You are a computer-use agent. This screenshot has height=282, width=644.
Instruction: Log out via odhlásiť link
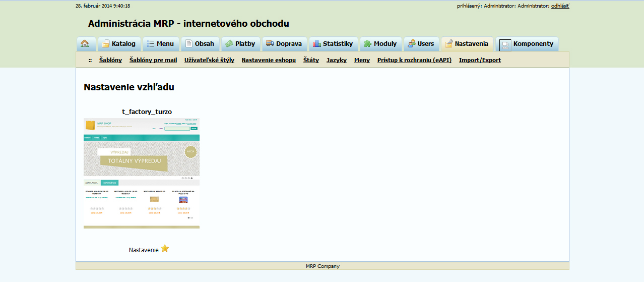(560, 6)
